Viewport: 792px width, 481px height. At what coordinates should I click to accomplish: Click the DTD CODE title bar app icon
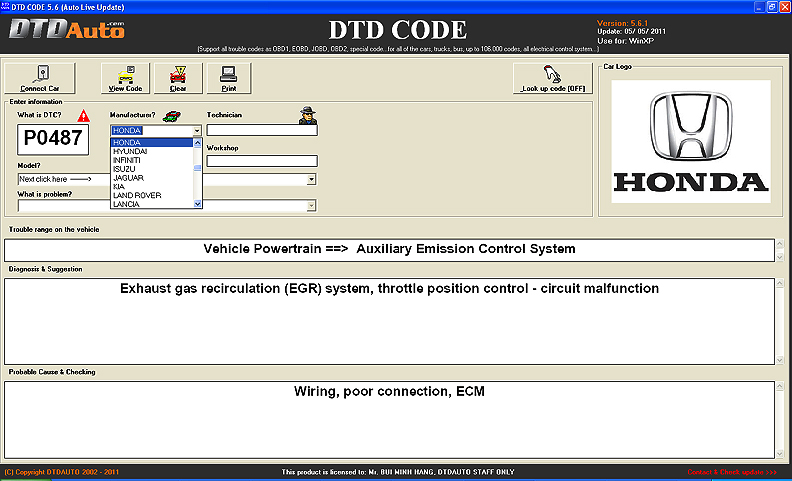pyautogui.click(x=5, y=7)
